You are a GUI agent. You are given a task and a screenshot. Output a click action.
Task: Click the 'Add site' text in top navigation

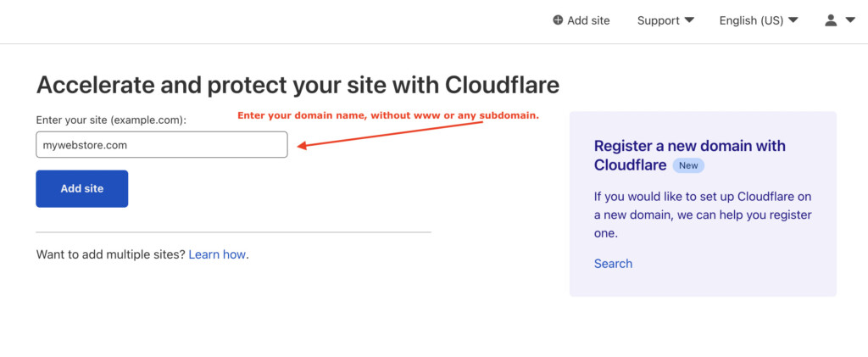[x=588, y=20]
